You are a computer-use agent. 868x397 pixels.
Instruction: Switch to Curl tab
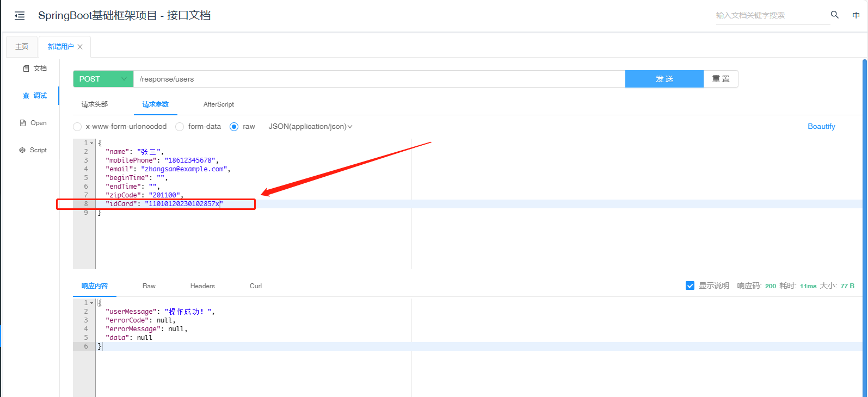[256, 286]
